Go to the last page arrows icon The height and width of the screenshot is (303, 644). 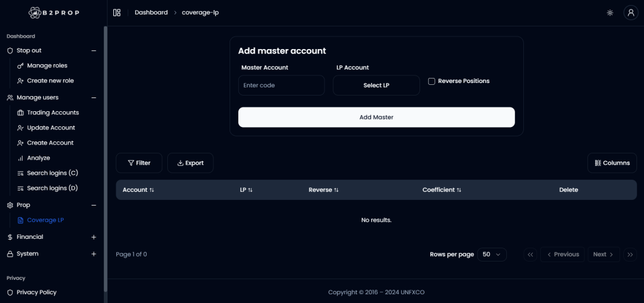click(x=630, y=255)
